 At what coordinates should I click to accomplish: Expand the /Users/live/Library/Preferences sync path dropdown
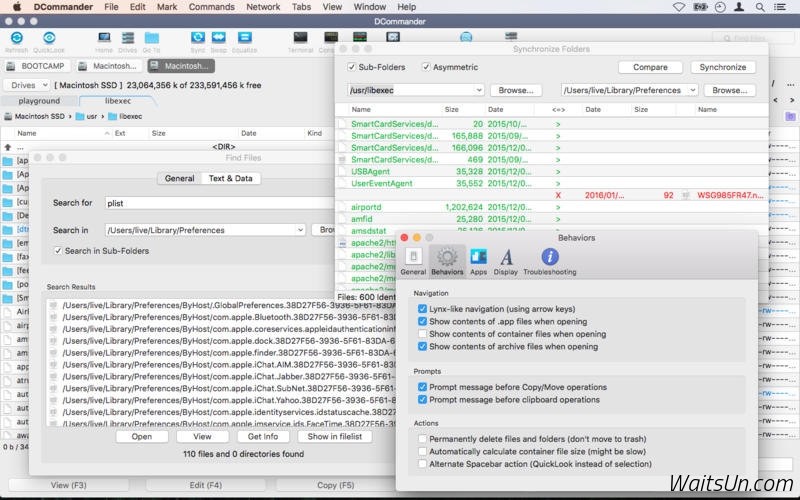(692, 90)
